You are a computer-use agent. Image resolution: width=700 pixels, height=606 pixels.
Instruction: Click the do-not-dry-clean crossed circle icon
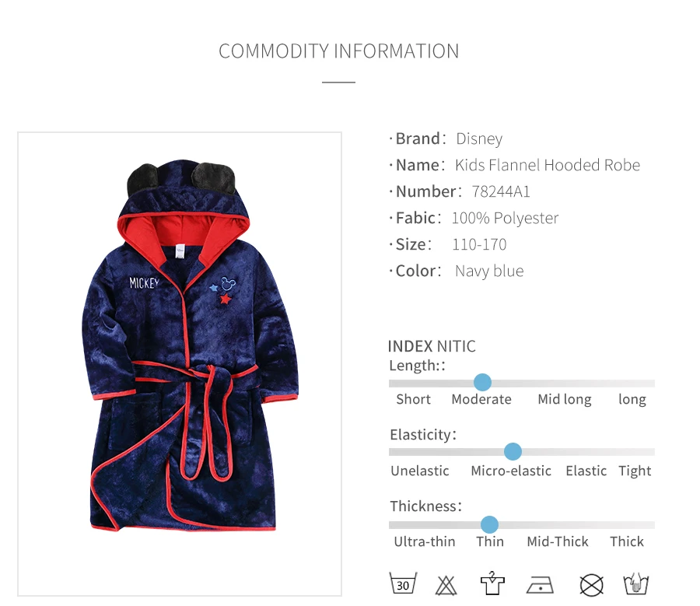click(x=591, y=585)
